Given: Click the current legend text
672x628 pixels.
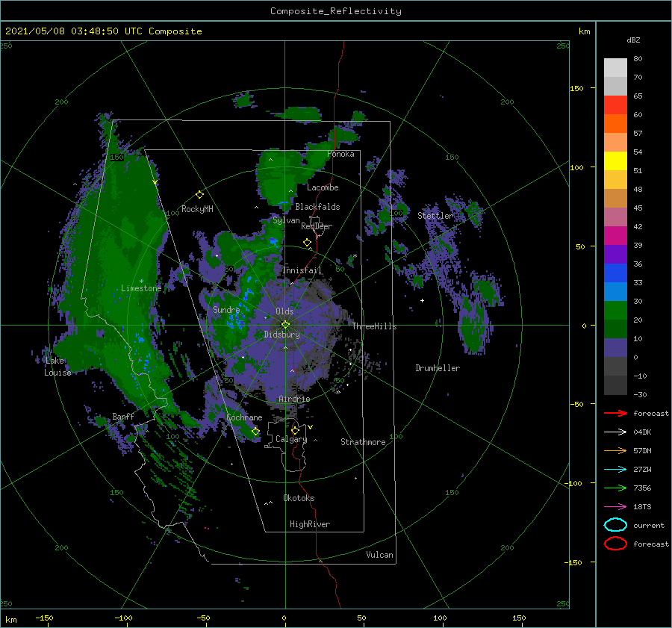Looking at the screenshot, I should (x=649, y=526).
